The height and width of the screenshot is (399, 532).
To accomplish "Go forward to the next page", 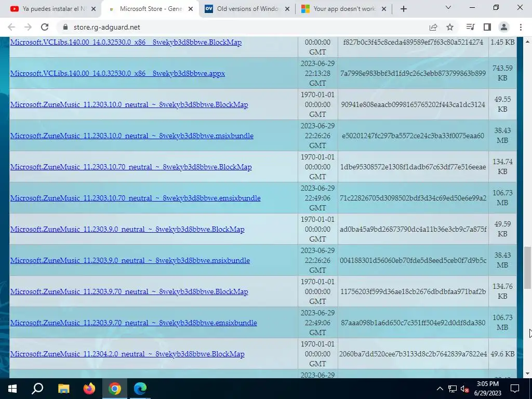I will [28, 27].
